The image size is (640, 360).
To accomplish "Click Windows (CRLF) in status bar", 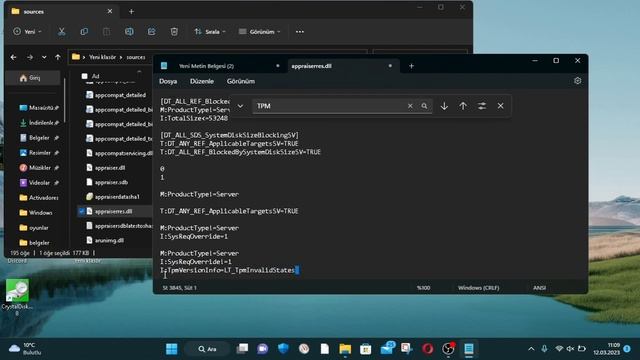I will (x=478, y=288).
